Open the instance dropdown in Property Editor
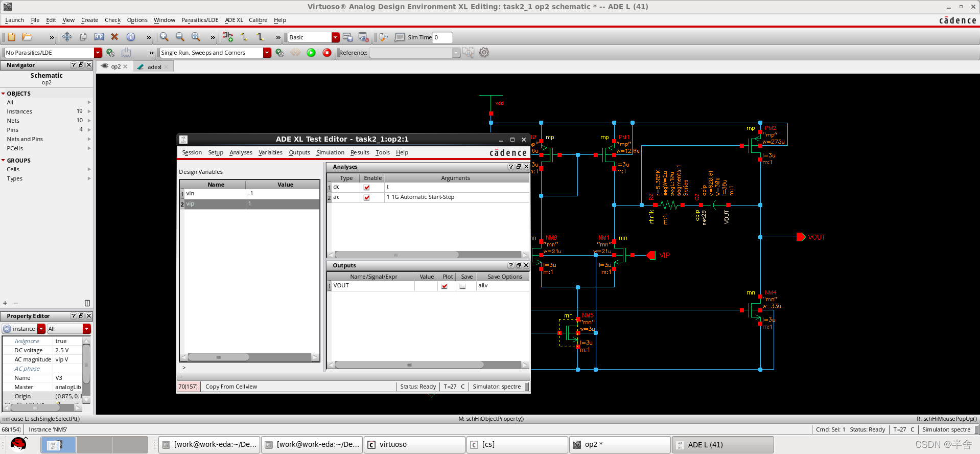Screen dimensions: 980x454 click(x=41, y=329)
